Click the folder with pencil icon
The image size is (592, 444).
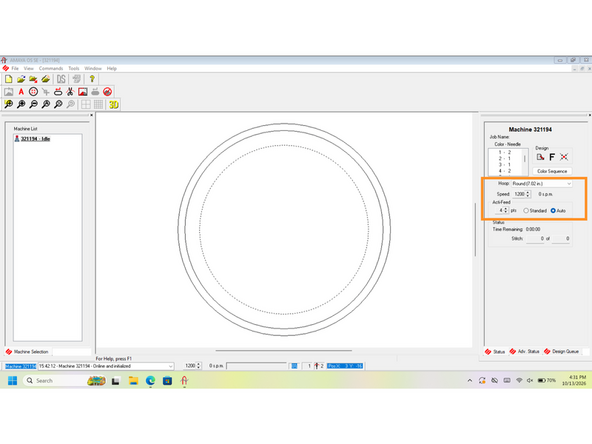point(46,79)
